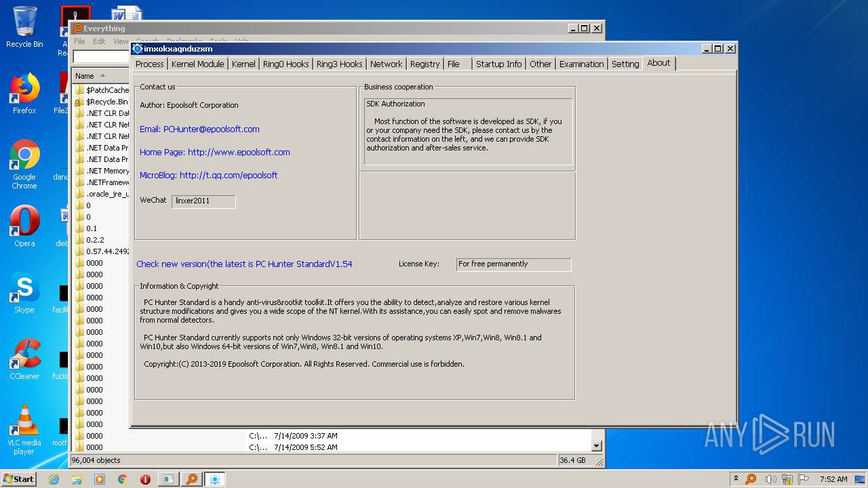Viewport: 868px width, 488px height.
Task: Click the 7/14/2009 3:37 AM date cell
Action: tap(305, 436)
